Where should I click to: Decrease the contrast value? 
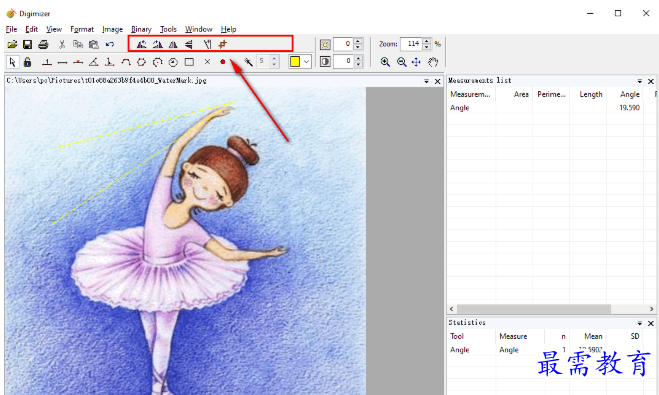click(x=358, y=65)
